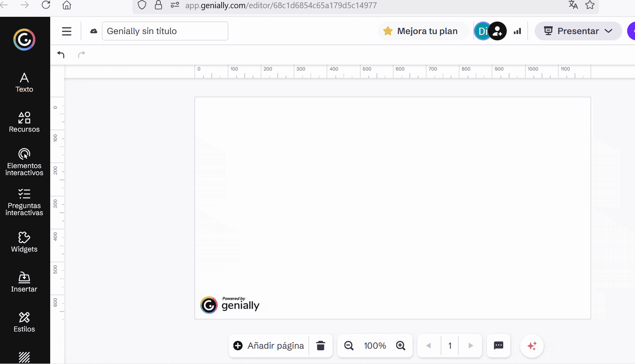635x364 pixels.
Task: Open the Recursos panel
Action: 24,122
